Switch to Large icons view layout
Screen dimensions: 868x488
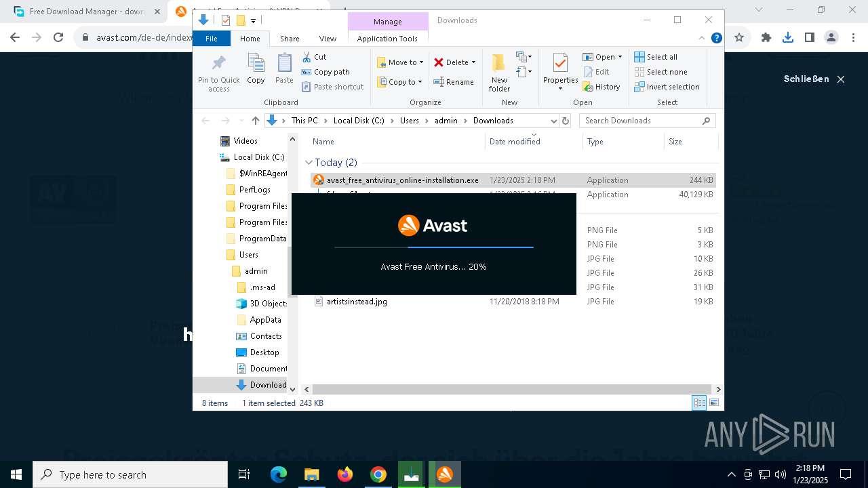click(713, 403)
